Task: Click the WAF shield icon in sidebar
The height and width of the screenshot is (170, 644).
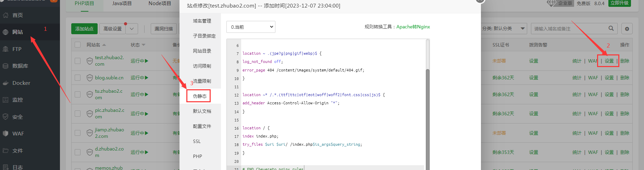Action: click(x=5, y=133)
